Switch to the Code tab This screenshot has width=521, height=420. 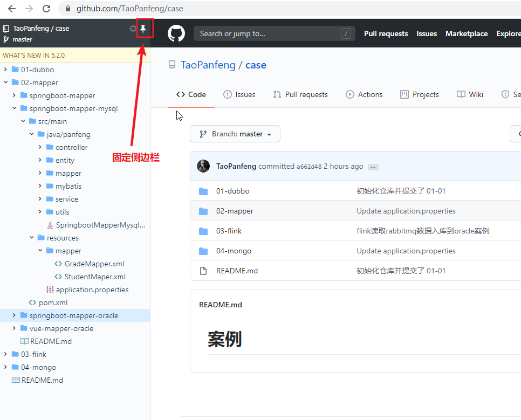(191, 95)
